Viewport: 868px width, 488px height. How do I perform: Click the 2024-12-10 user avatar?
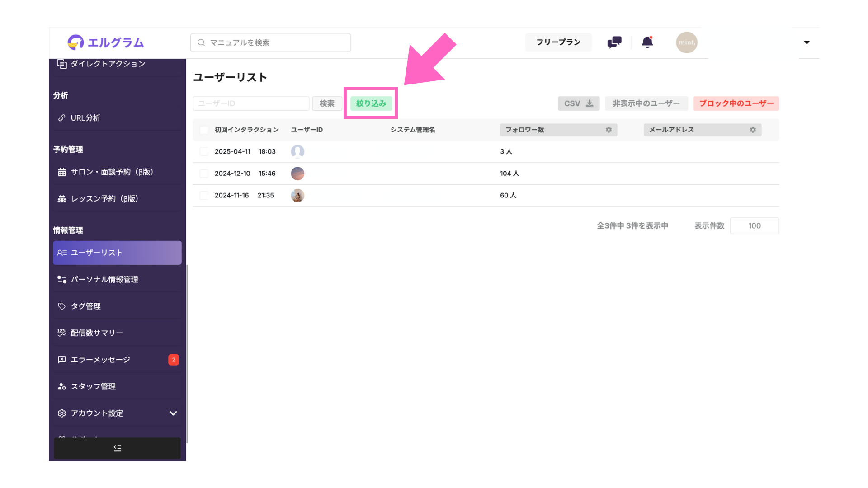point(297,174)
